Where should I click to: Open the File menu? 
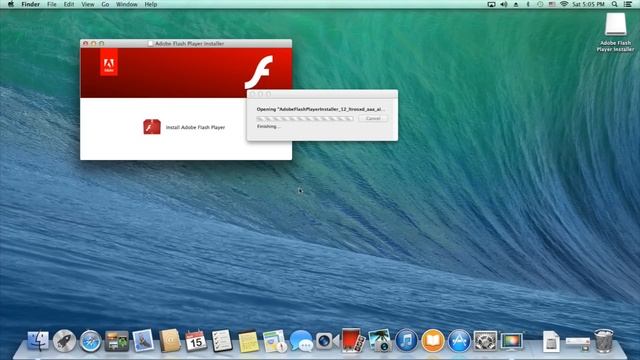point(52,4)
